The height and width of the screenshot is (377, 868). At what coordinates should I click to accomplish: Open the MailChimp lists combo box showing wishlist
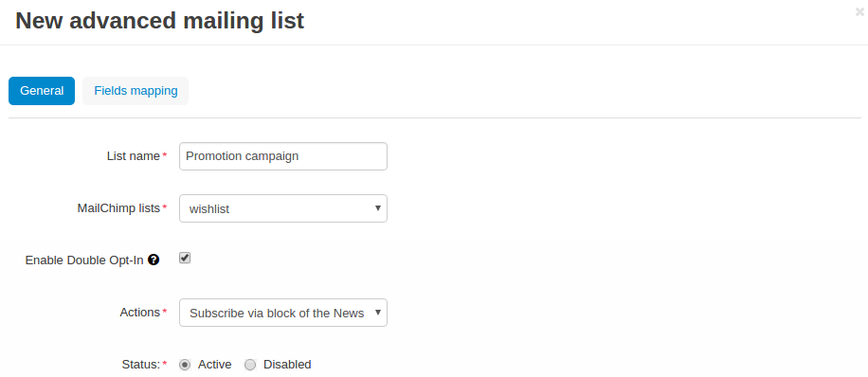click(x=283, y=208)
